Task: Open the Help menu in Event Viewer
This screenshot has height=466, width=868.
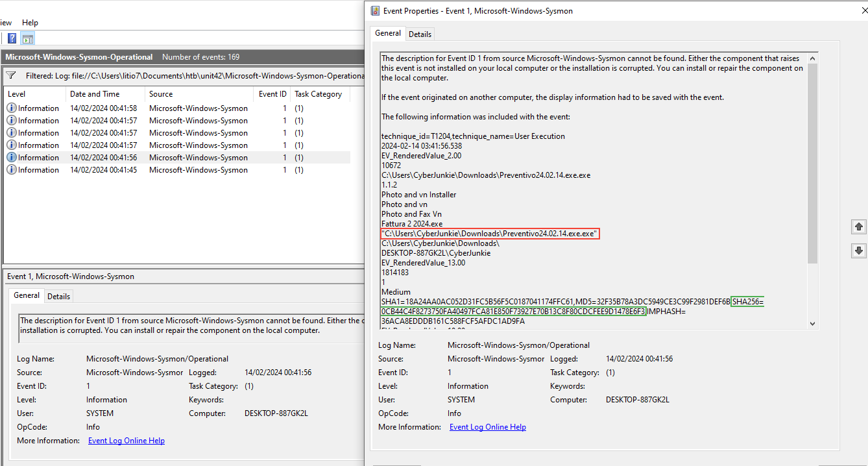Action: pos(30,23)
